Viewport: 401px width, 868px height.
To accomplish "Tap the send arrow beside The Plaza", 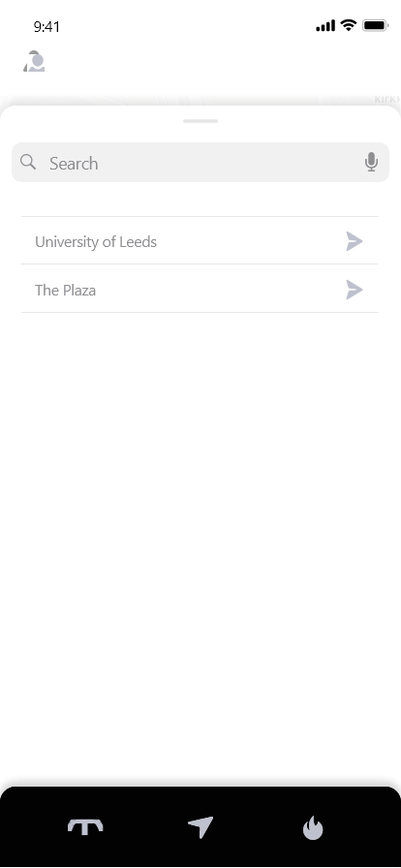I will [x=355, y=290].
